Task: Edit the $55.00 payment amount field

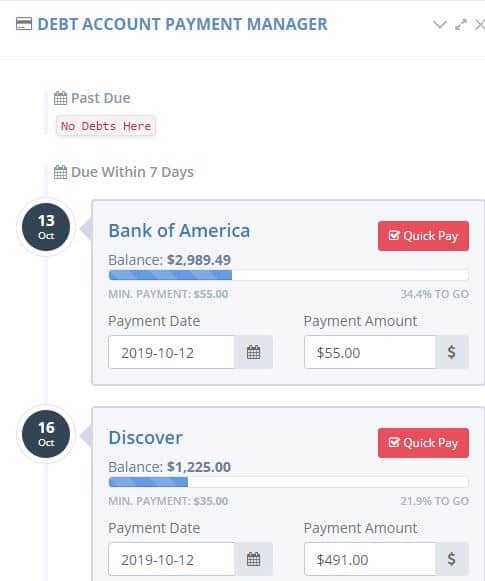Action: click(x=370, y=352)
